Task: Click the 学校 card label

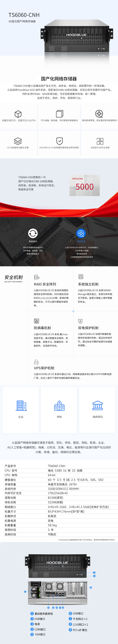Action: [x=59, y=417]
